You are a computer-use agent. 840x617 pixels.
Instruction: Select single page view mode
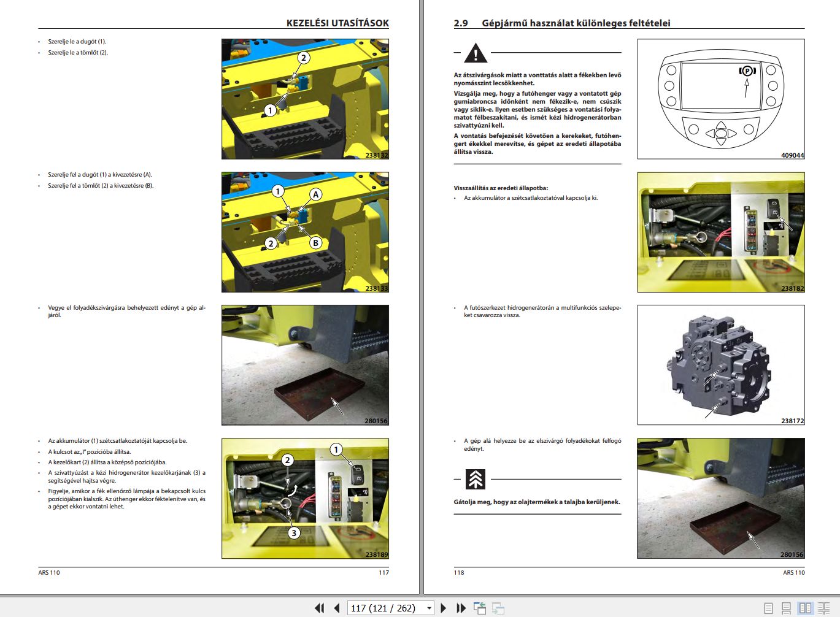(768, 608)
